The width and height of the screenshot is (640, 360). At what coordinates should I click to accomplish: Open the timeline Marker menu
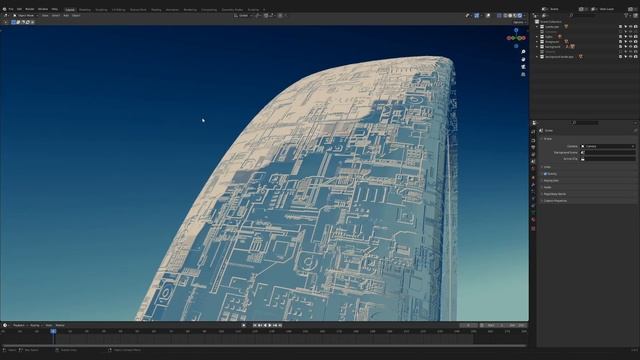tap(60, 325)
